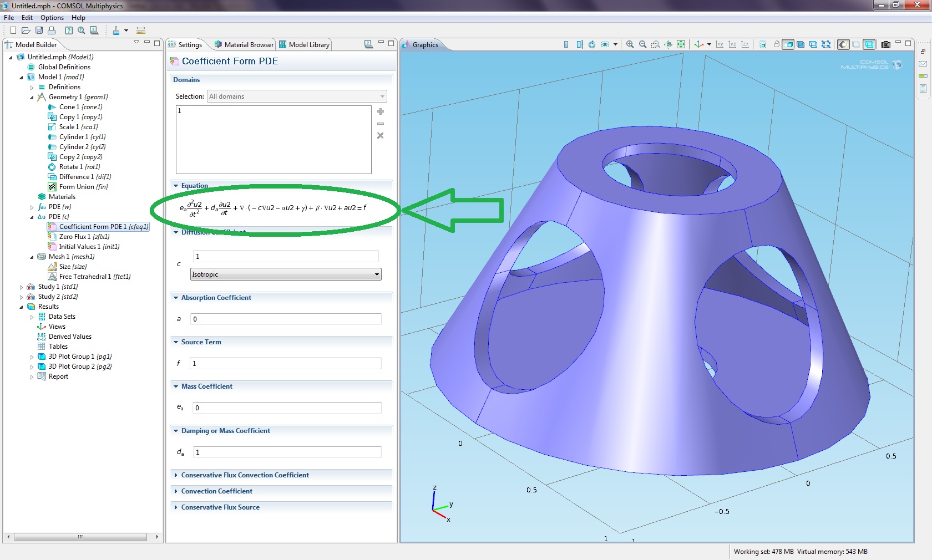Viewport: 932px width, 560px height.
Task: Toggle Select Points mode
Action: (x=826, y=44)
